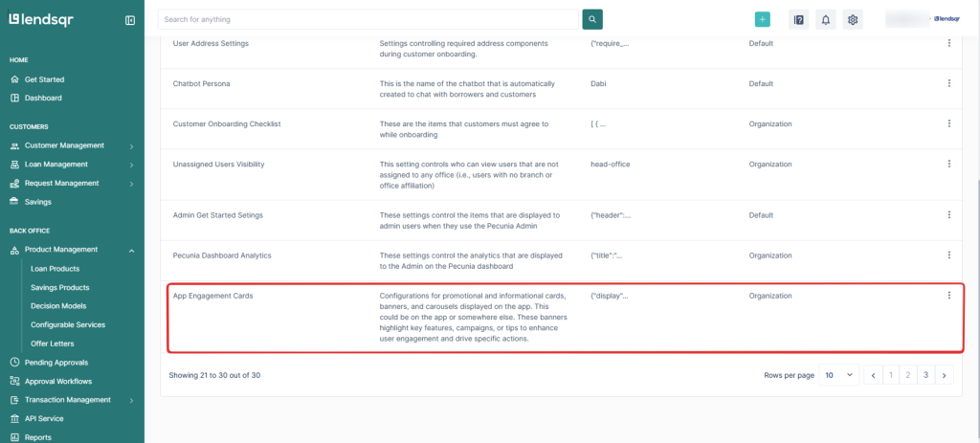Click the Dashboard sidebar link

(43, 98)
